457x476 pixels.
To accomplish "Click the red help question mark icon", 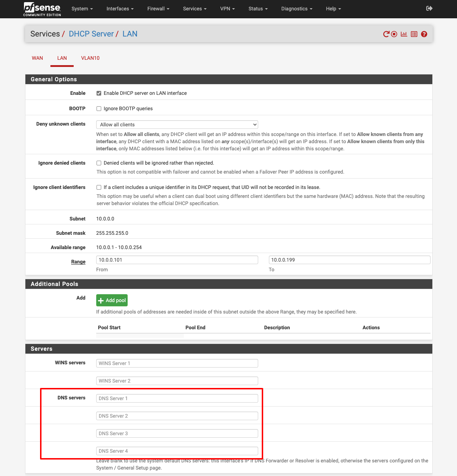I will point(424,34).
